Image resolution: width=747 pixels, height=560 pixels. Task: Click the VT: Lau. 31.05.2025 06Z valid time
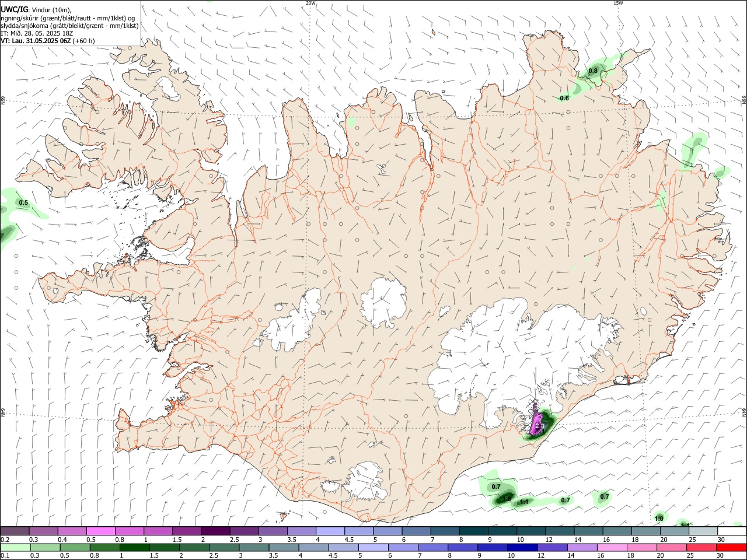tap(36, 41)
